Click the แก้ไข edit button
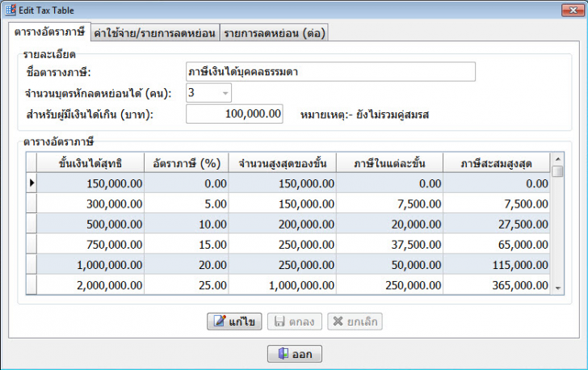The image size is (588, 370). [x=234, y=322]
